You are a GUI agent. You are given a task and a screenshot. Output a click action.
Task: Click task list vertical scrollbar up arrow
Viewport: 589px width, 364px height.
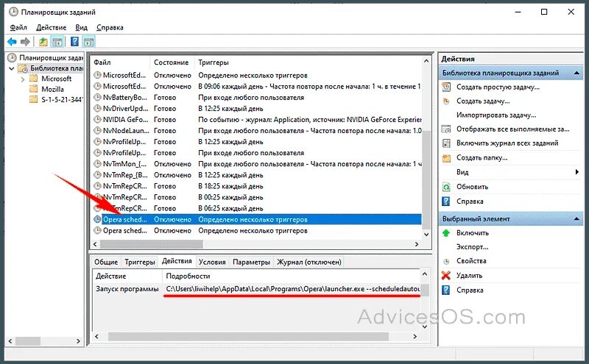(426, 61)
